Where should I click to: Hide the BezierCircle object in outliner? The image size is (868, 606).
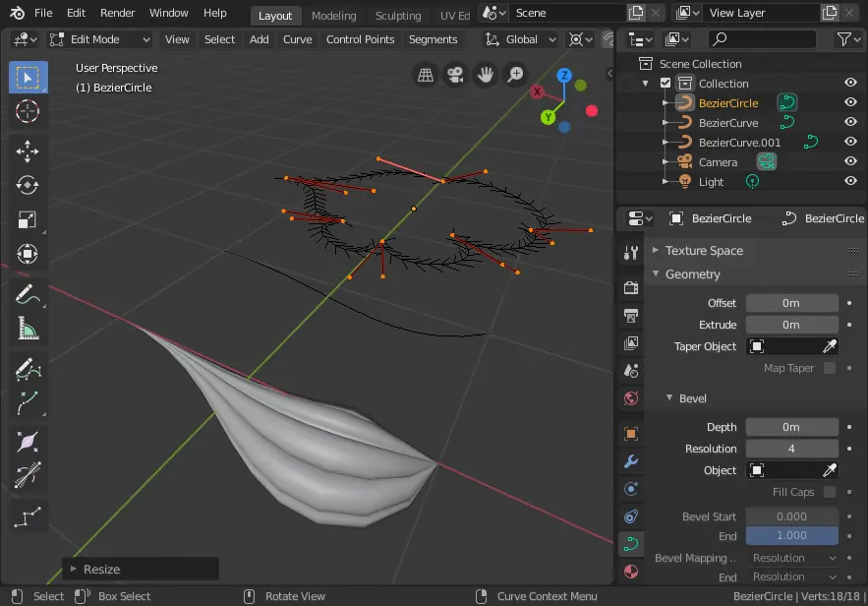850,102
